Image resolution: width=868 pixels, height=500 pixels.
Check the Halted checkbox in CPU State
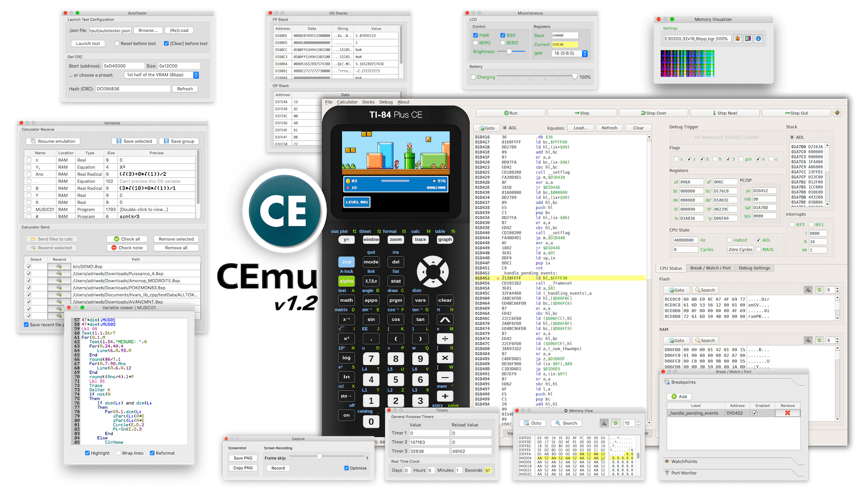pyautogui.click(x=730, y=240)
